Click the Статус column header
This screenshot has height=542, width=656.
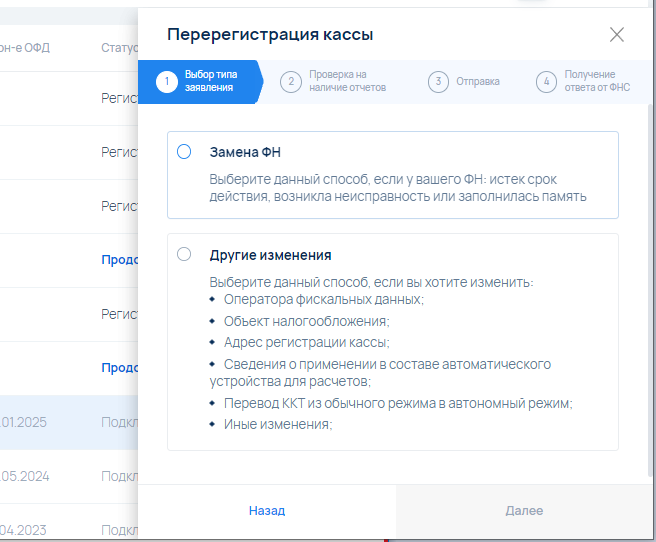[x=119, y=47]
